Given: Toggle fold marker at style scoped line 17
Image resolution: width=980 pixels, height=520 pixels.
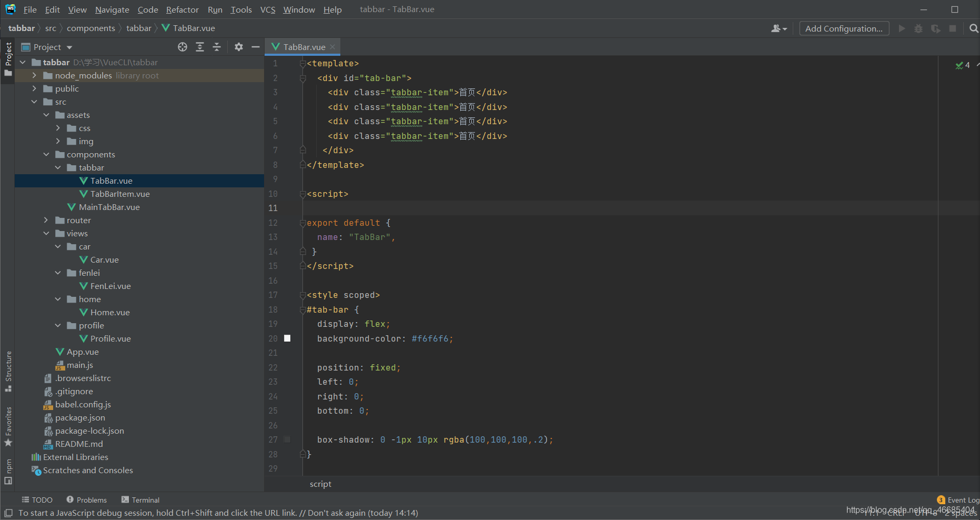Looking at the screenshot, I should click(x=303, y=295).
